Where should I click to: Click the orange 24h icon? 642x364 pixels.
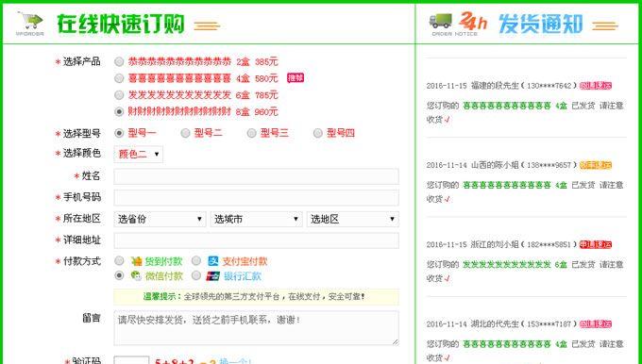point(473,21)
